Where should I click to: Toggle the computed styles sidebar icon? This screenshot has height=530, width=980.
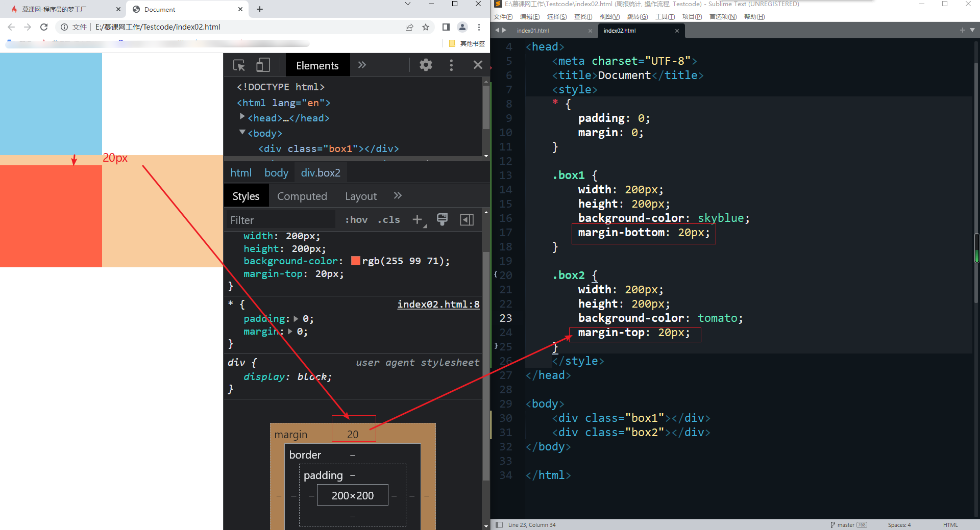click(467, 219)
